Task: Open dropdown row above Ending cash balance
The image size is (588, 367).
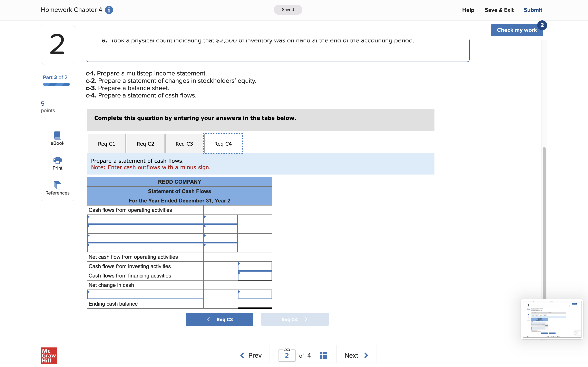Action: [145, 294]
